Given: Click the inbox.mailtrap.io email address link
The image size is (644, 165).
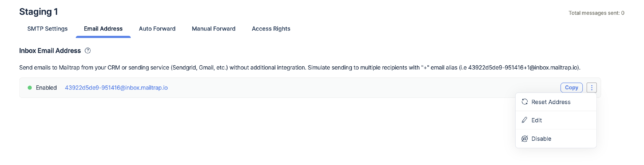Looking at the screenshot, I should pos(116,88).
